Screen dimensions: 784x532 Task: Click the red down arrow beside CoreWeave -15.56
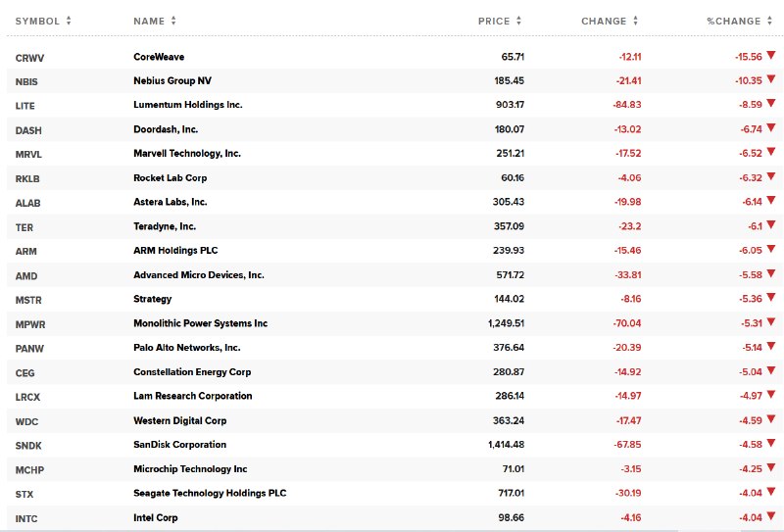point(770,55)
